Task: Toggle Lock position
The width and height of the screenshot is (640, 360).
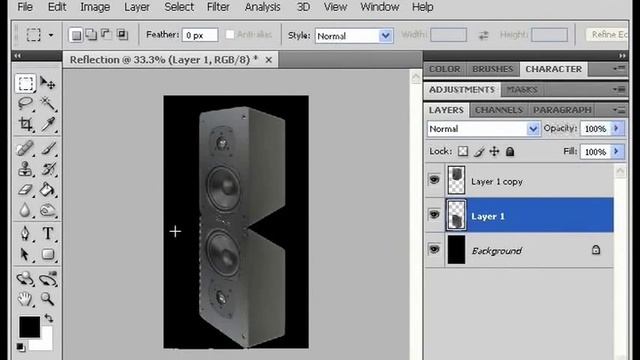Action: click(494, 151)
